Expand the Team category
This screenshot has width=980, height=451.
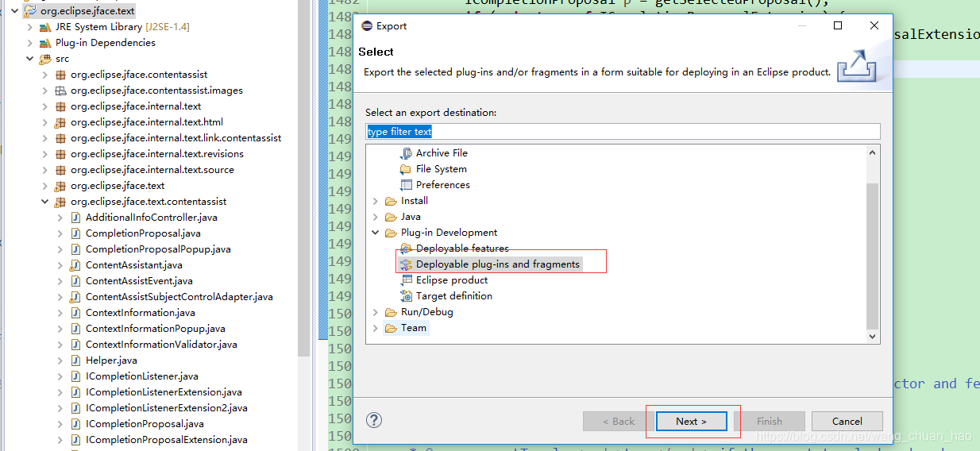pyautogui.click(x=376, y=328)
